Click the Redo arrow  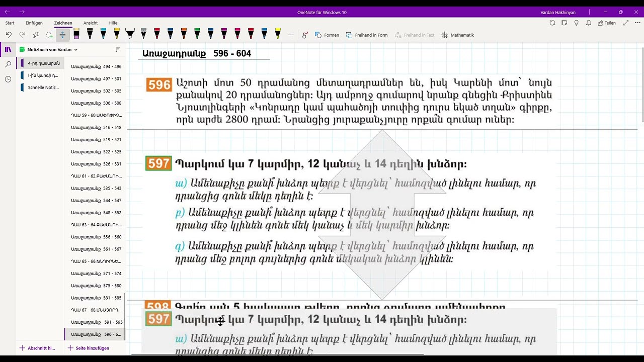click(22, 35)
